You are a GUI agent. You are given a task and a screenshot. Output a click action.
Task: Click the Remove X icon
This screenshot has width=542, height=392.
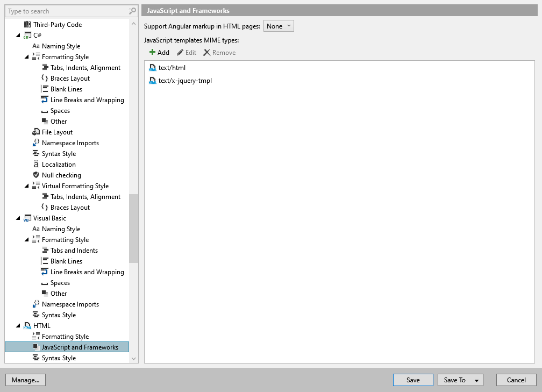(x=206, y=53)
